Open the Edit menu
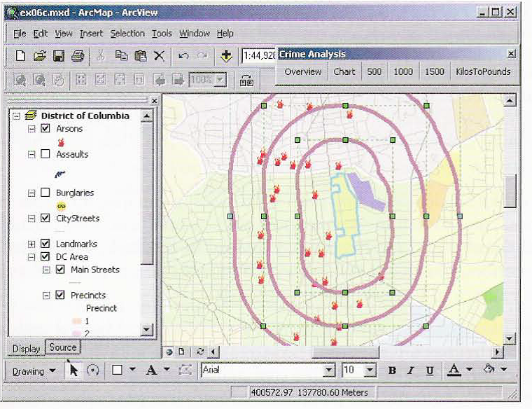The image size is (532, 409). pyautogui.click(x=41, y=33)
